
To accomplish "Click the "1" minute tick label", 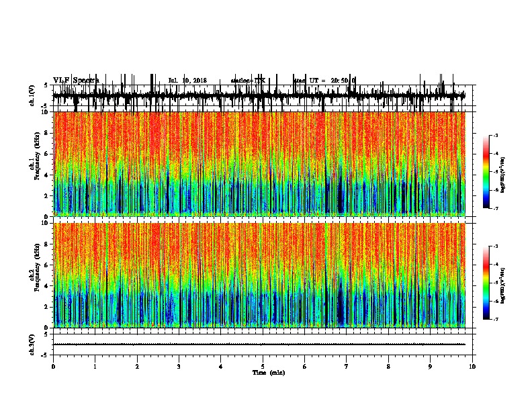I will (x=95, y=367).
